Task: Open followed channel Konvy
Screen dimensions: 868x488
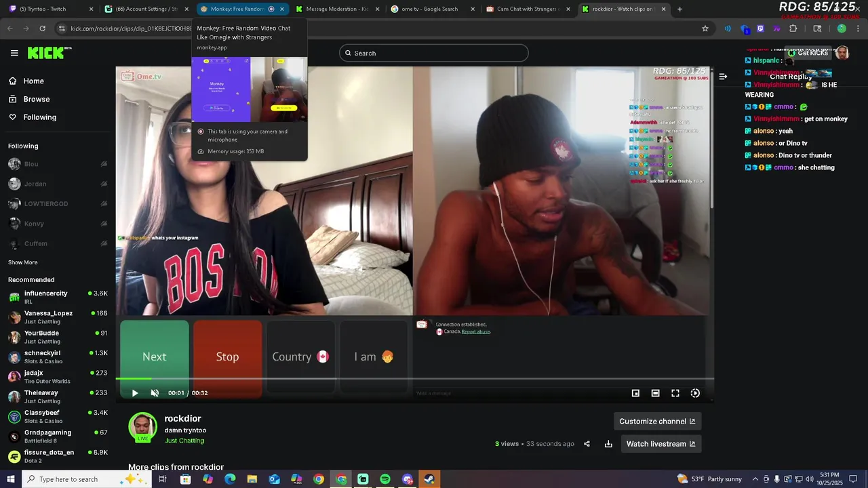Action: 58,224
